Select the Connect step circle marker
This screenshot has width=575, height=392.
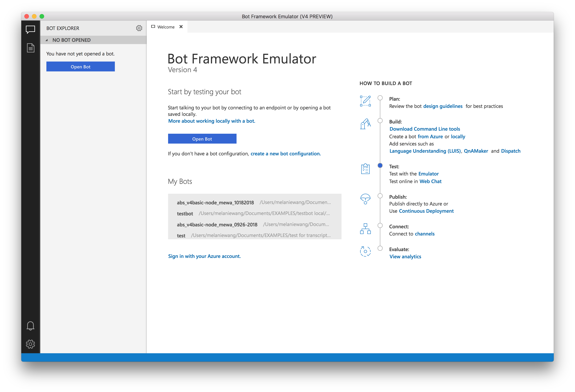tap(380, 225)
